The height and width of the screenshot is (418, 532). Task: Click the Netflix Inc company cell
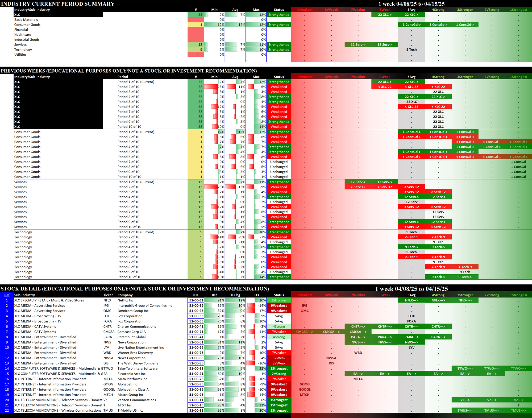click(x=125, y=300)
